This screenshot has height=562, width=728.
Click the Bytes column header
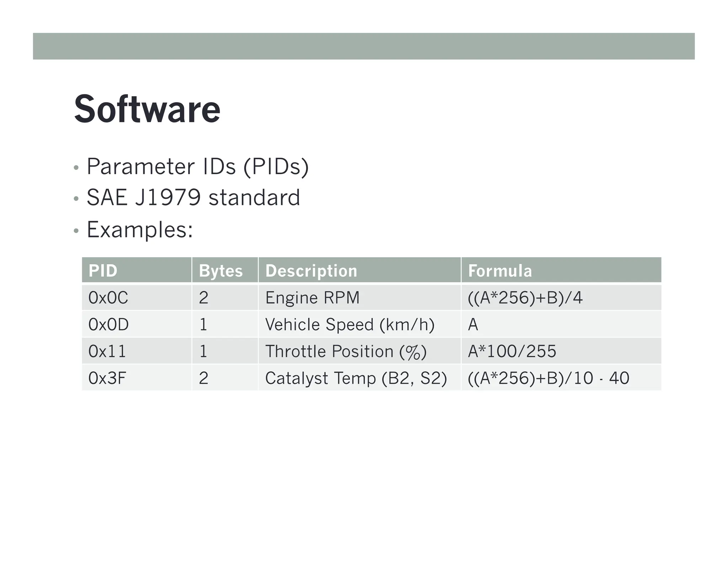[221, 271]
